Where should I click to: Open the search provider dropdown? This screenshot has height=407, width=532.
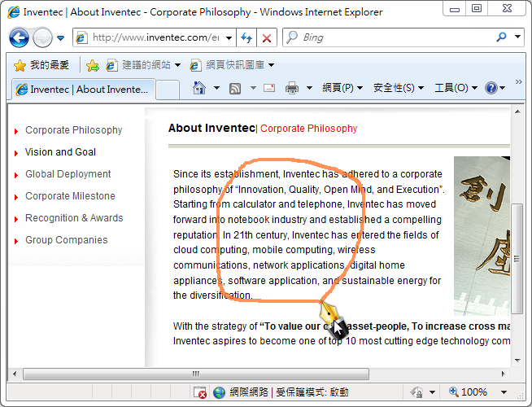coord(517,37)
